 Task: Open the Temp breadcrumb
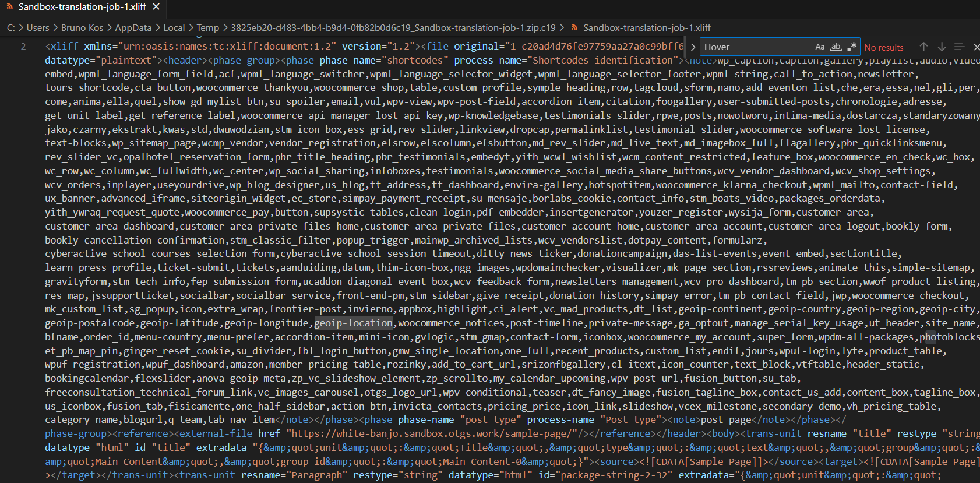coord(207,27)
